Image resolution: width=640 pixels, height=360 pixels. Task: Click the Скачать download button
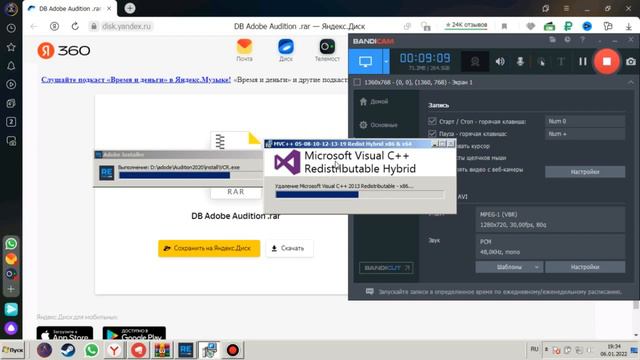(289, 248)
